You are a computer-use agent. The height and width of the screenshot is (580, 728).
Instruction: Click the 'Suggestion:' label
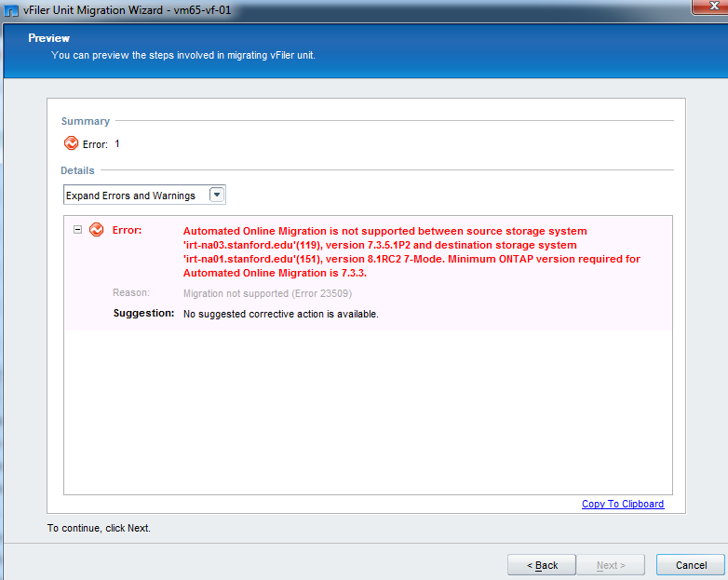click(x=144, y=313)
